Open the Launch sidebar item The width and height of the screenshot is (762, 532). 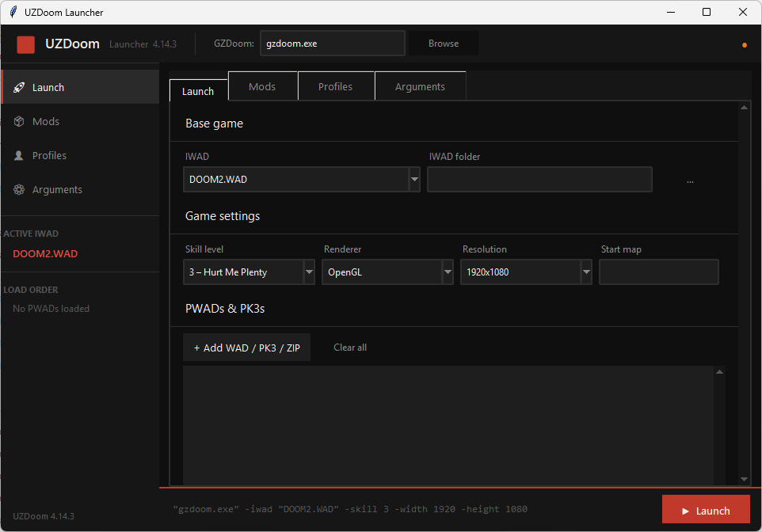tap(81, 87)
